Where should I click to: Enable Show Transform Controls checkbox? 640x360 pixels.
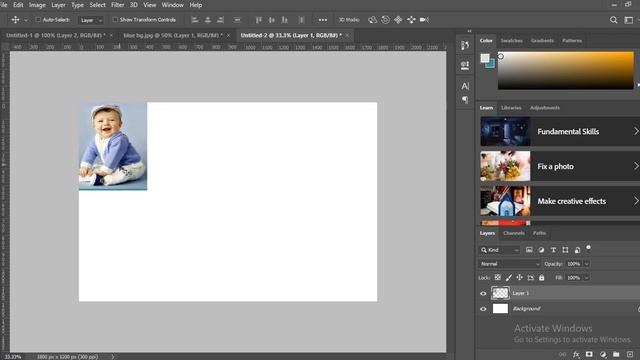[115, 20]
